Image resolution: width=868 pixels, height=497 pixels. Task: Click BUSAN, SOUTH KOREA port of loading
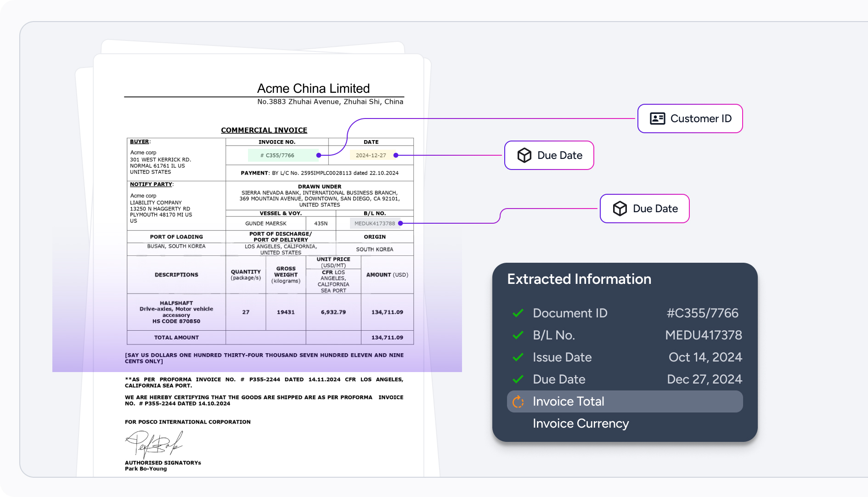(x=176, y=246)
